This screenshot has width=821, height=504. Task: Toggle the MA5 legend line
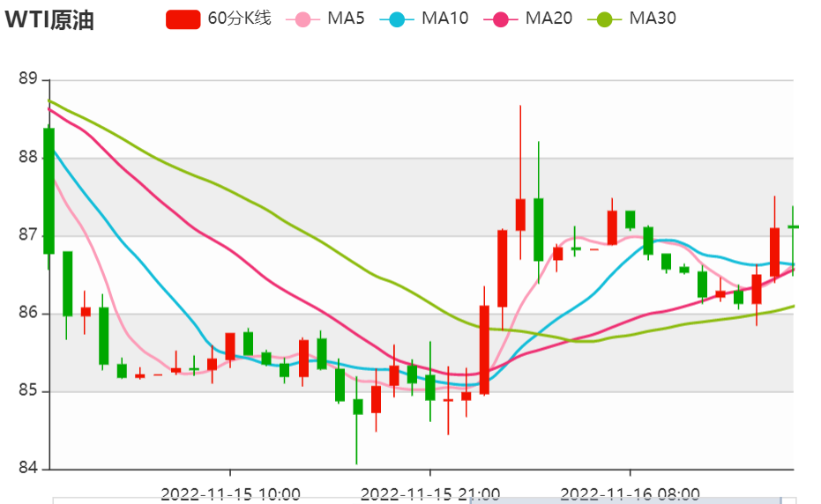click(325, 19)
